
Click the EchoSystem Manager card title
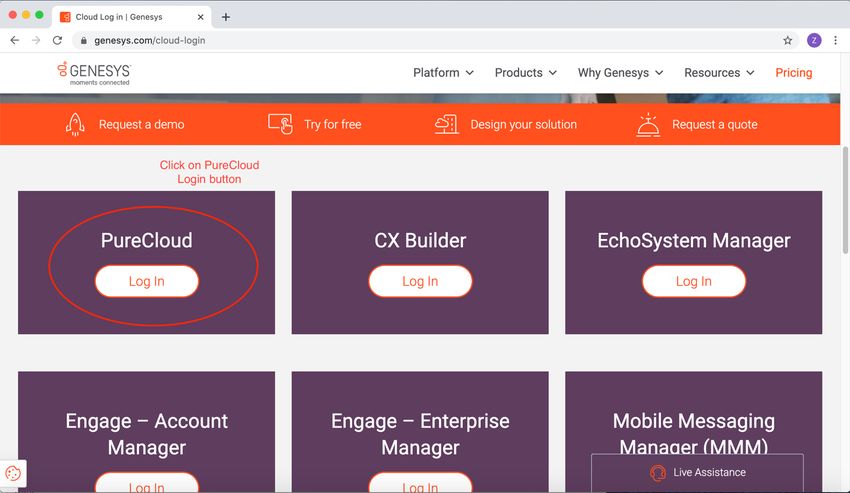pyautogui.click(x=694, y=240)
